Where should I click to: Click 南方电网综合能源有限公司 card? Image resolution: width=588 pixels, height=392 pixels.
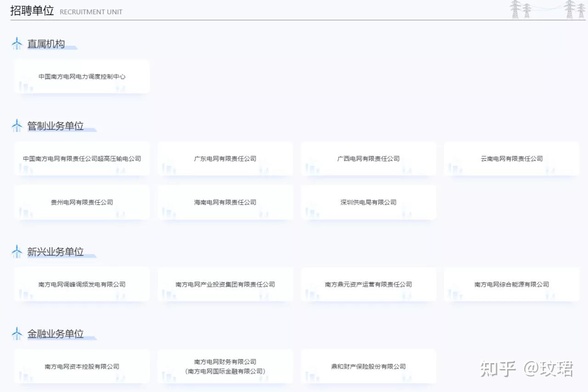(x=512, y=284)
